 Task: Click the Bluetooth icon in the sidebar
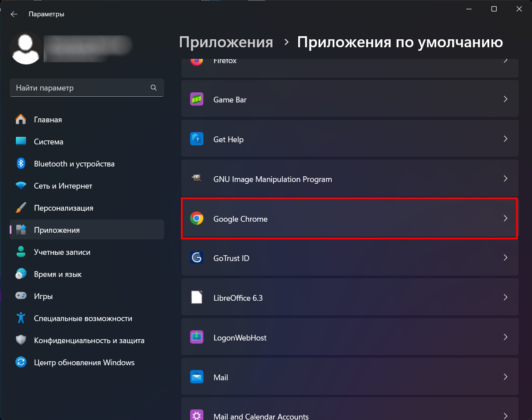point(21,164)
